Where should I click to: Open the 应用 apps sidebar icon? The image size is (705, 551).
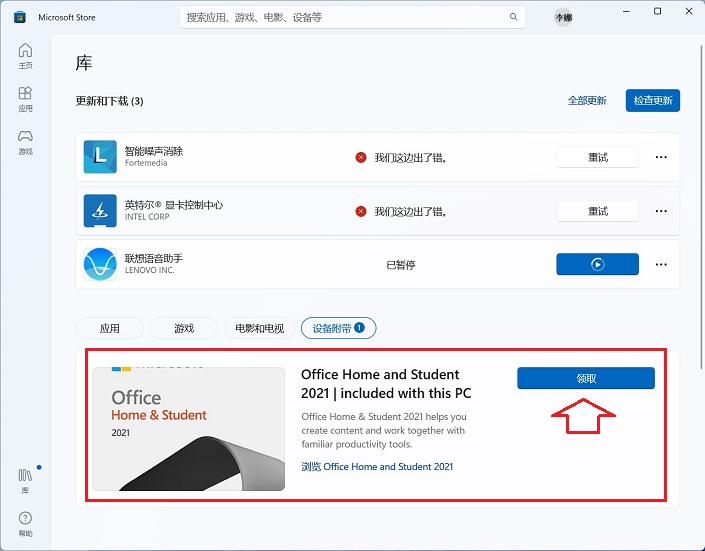pos(25,98)
